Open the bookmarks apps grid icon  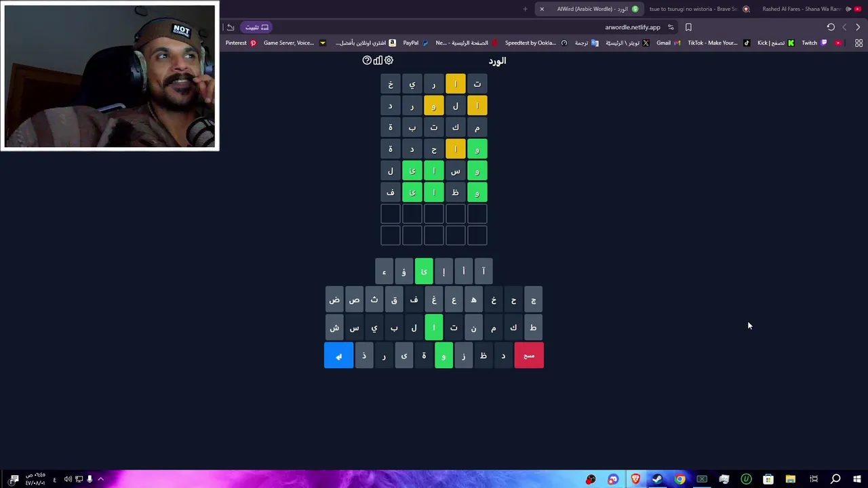[x=859, y=43]
